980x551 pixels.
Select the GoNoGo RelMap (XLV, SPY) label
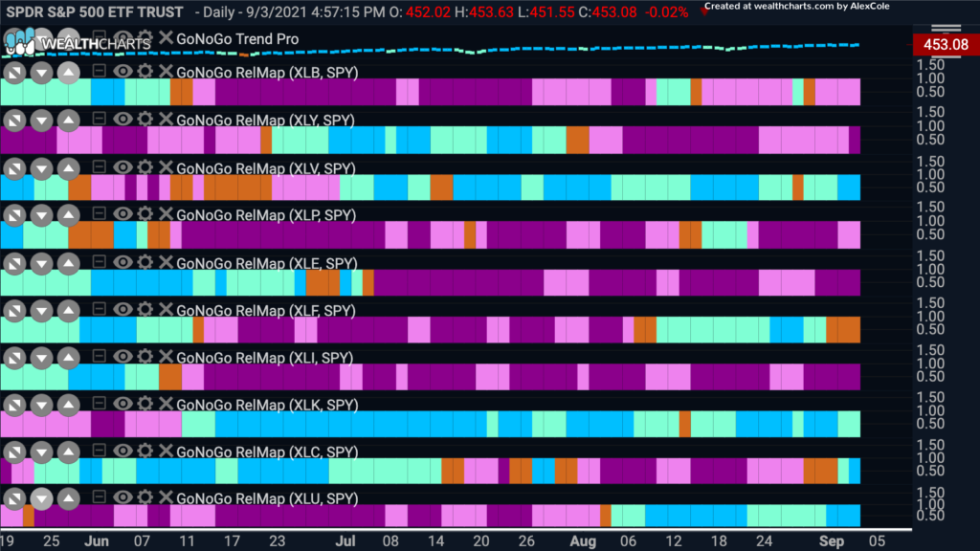click(x=266, y=168)
